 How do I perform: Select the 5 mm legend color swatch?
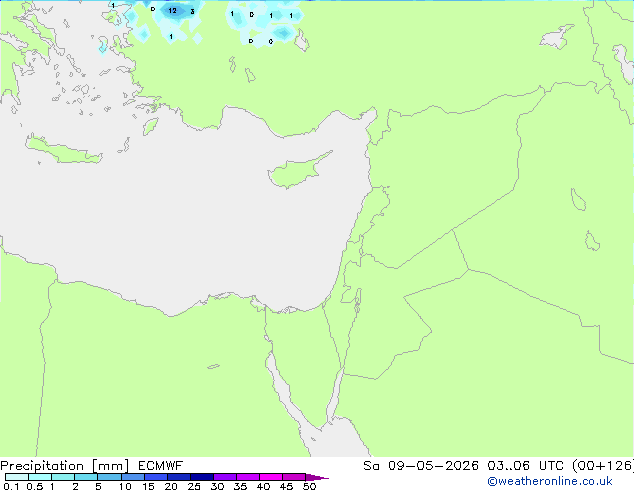(x=109, y=477)
